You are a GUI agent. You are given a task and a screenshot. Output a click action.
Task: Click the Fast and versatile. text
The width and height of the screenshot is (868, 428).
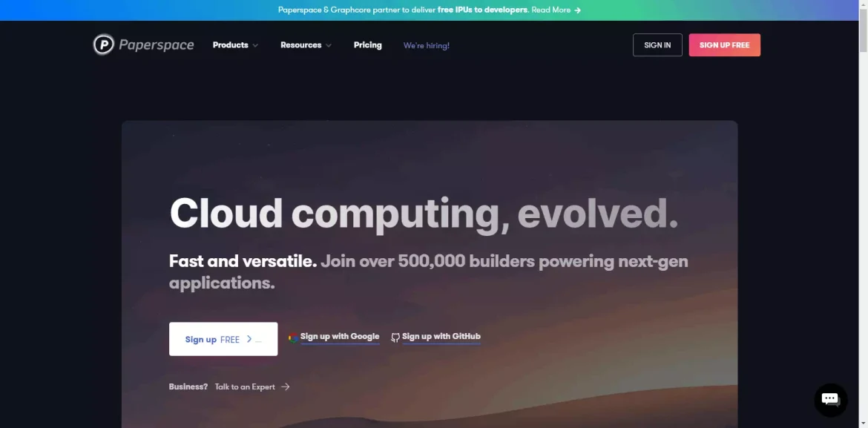243,261
